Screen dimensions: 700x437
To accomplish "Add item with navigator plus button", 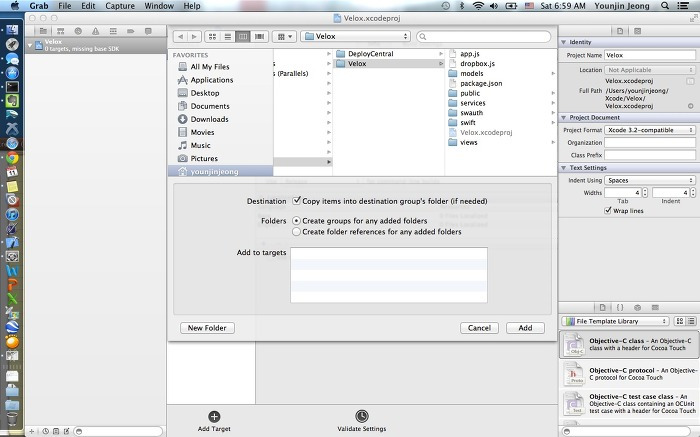I will [32, 431].
